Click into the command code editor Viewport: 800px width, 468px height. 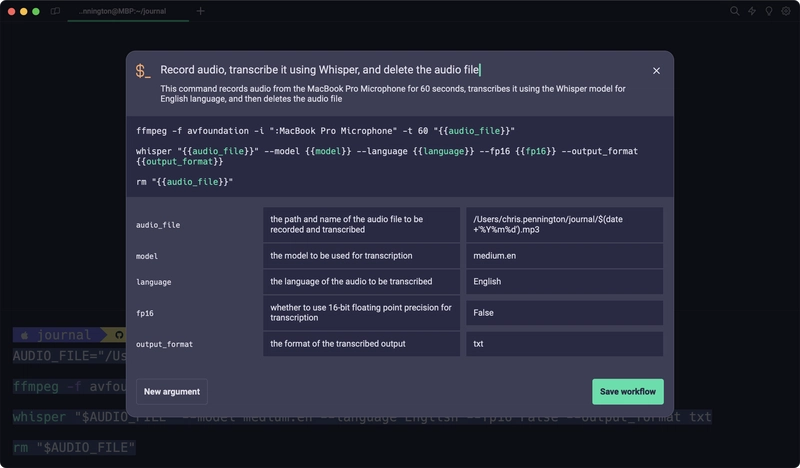pos(400,155)
